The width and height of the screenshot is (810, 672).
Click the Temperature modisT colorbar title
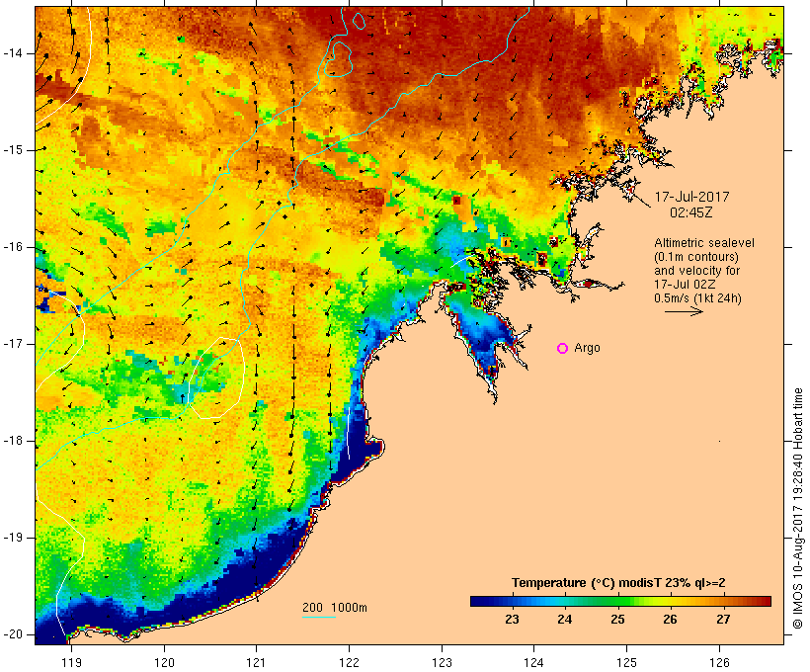(618, 583)
